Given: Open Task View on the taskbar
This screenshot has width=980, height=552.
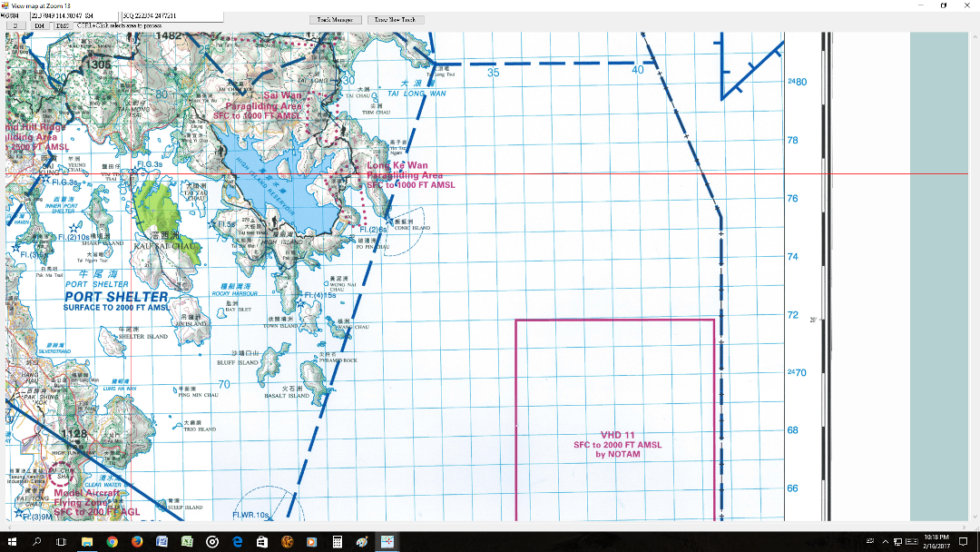Looking at the screenshot, I should coord(62,541).
